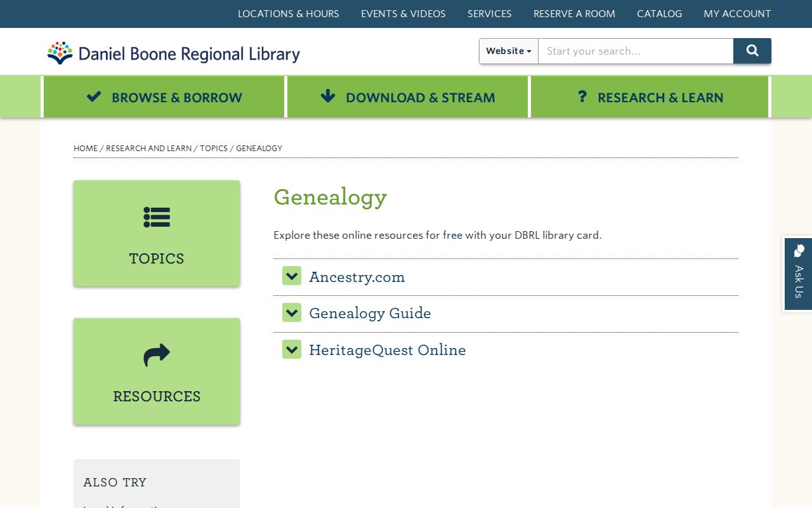Open the HeritageQuest Online heading
Viewport: 812px width, 508px height.
pos(388,350)
